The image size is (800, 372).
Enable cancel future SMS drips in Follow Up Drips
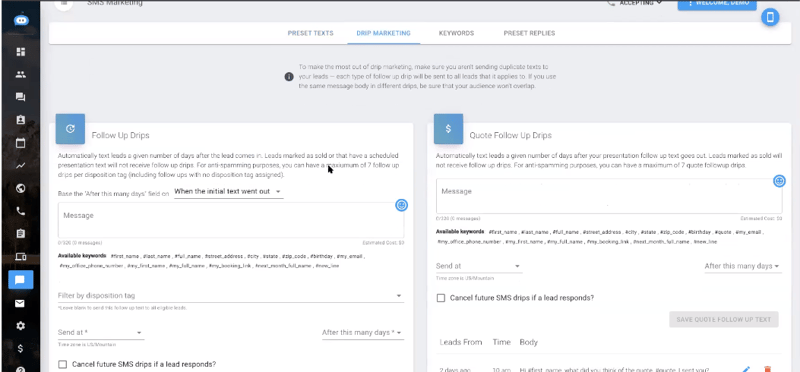63,364
